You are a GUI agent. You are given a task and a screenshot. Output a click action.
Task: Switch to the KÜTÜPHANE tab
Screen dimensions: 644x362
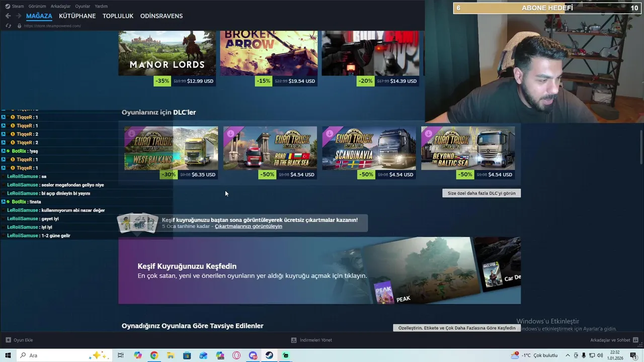point(77,16)
